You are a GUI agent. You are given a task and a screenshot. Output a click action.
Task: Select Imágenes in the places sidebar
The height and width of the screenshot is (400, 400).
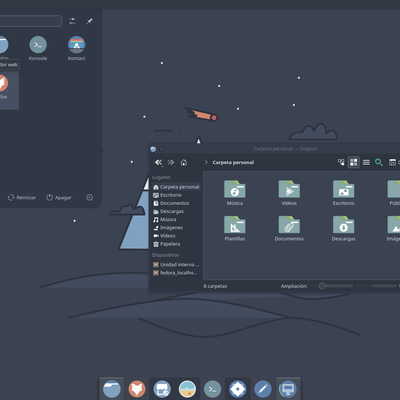(176, 228)
